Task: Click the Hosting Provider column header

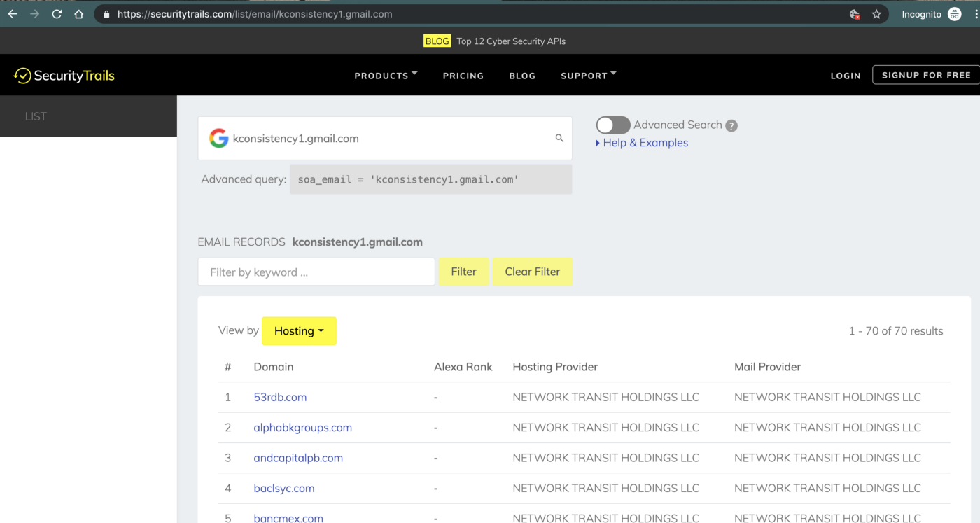Action: point(555,367)
